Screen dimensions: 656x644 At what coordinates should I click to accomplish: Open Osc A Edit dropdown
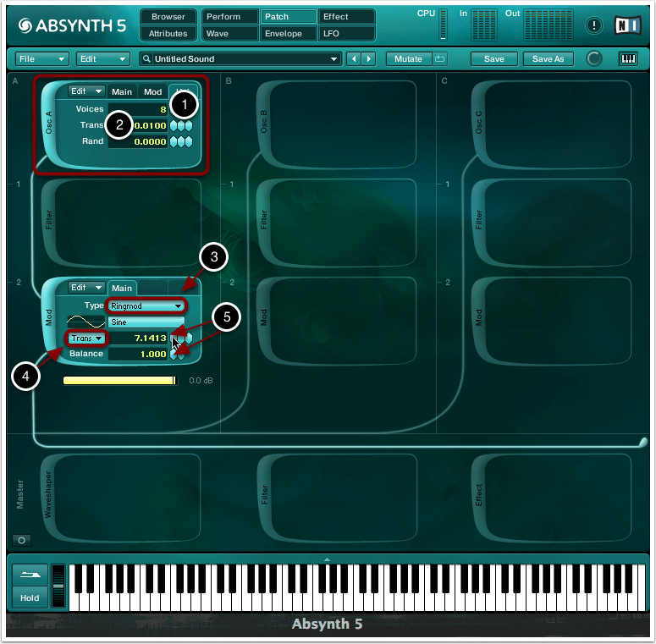(x=86, y=91)
